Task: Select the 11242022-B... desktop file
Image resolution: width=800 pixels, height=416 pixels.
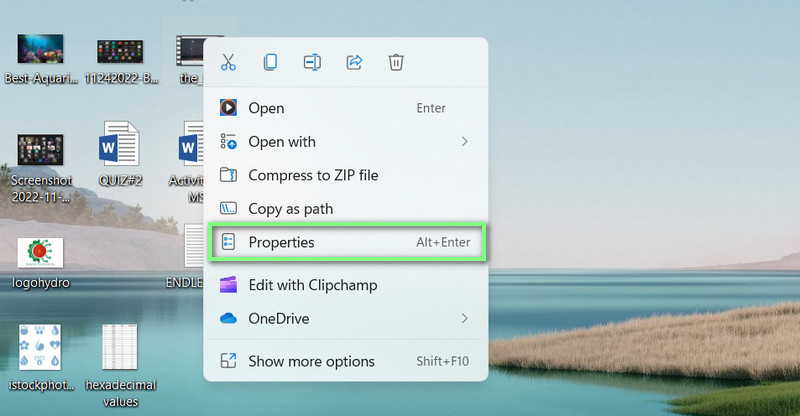Action: coord(120,50)
